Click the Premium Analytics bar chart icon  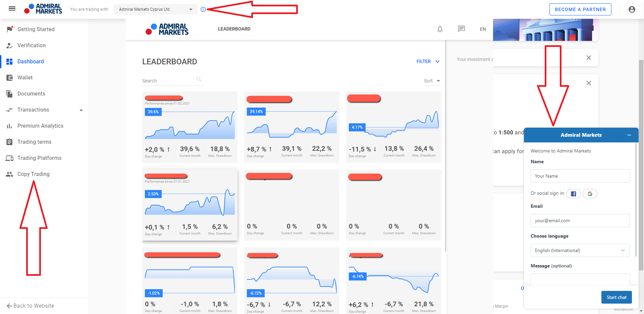coord(10,126)
